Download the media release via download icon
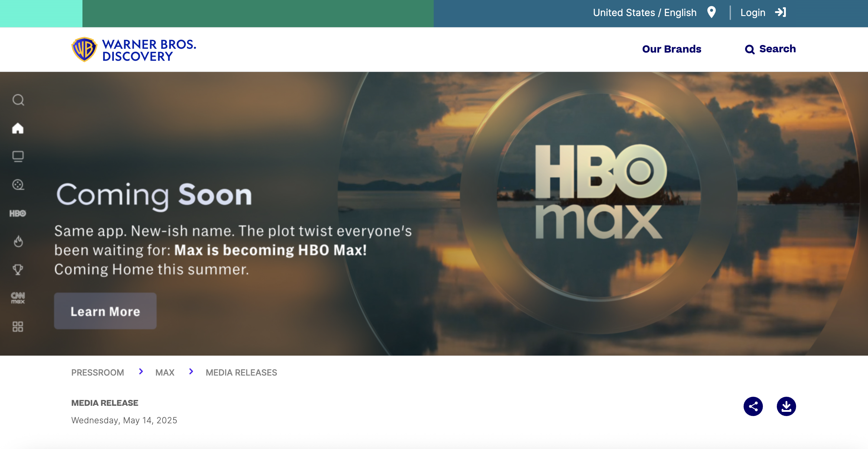 click(786, 406)
